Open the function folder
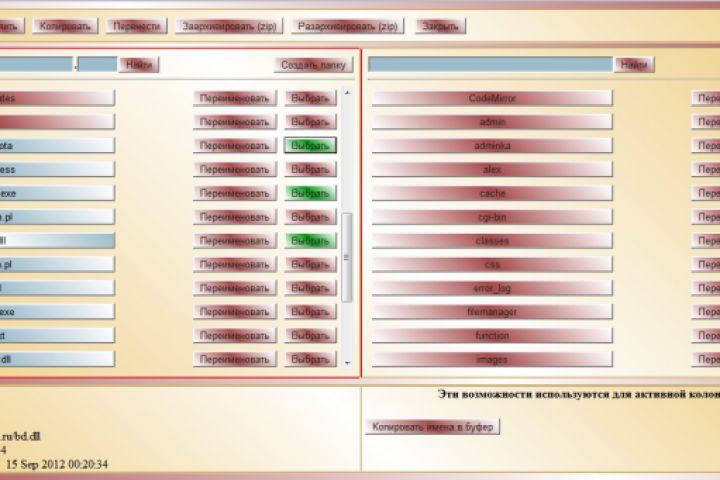Image resolution: width=720 pixels, height=480 pixels. pyautogui.click(x=492, y=336)
